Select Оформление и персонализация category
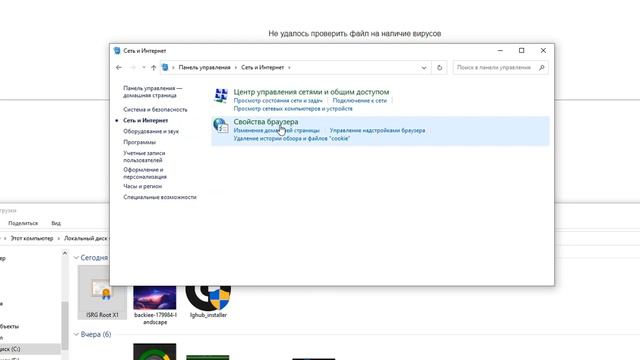The image size is (640, 360). click(x=145, y=173)
